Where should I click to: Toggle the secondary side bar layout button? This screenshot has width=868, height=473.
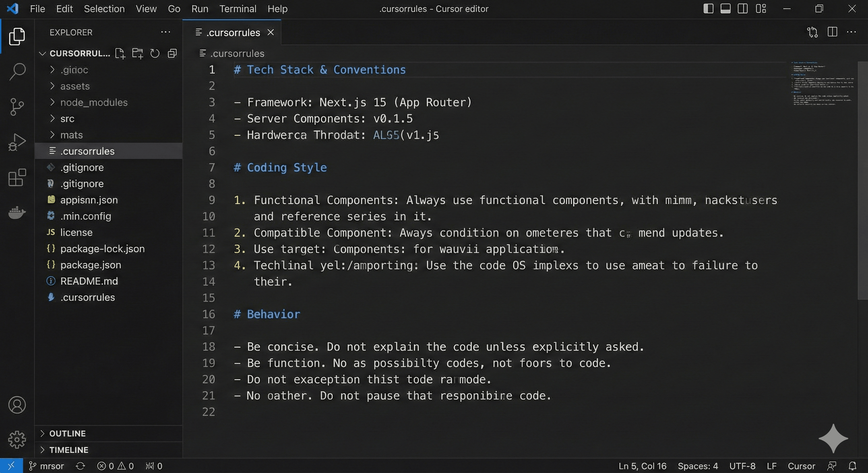[x=743, y=9]
